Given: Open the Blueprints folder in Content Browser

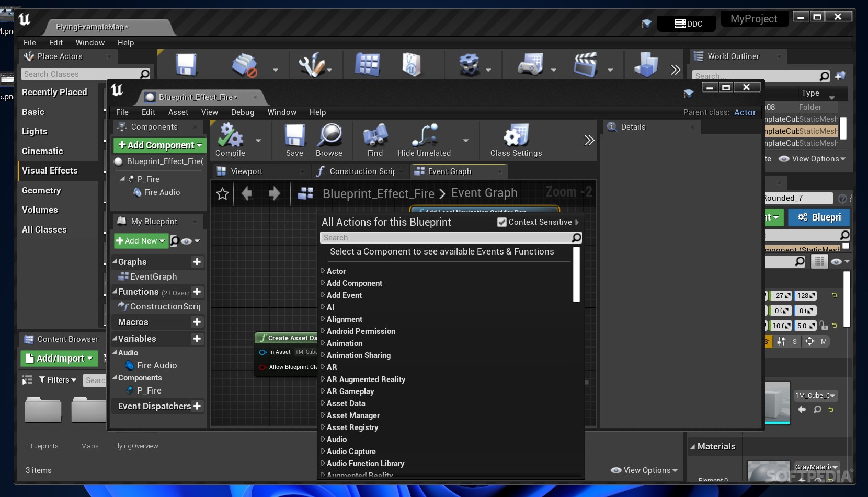Looking at the screenshot, I should coord(43,421).
